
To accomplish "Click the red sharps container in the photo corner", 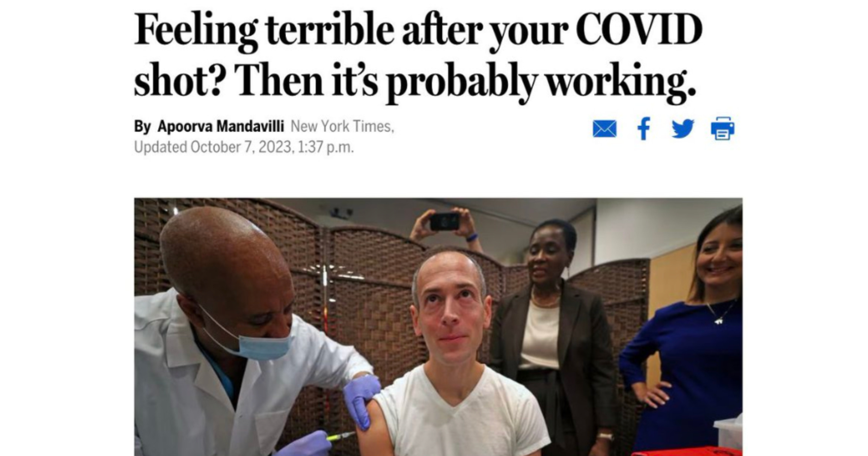I will coord(687,451).
